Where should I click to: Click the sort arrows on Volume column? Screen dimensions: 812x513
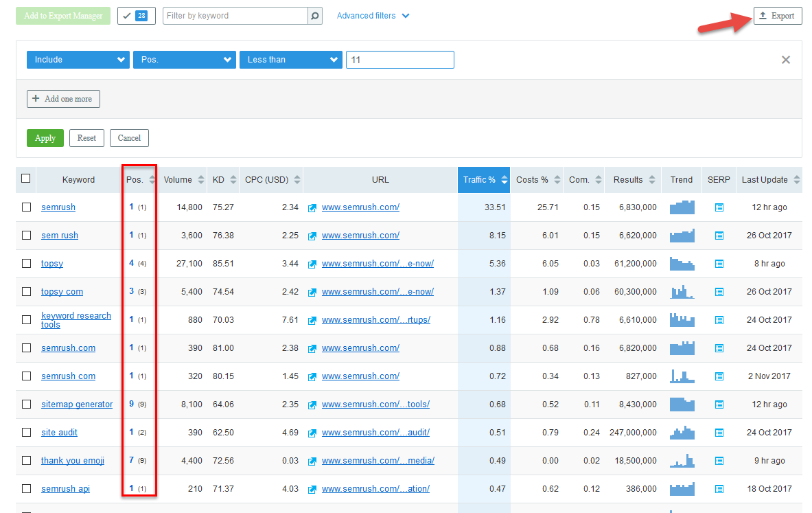200,179
